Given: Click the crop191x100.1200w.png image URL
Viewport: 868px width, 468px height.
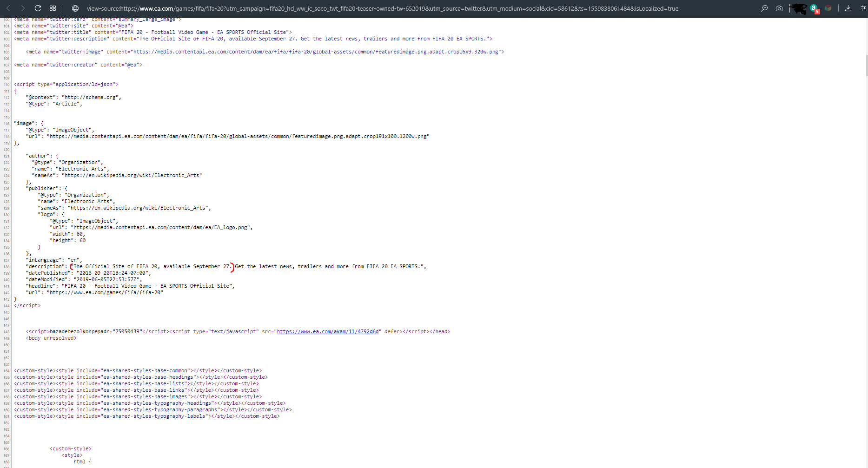Looking at the screenshot, I should tap(238, 137).
